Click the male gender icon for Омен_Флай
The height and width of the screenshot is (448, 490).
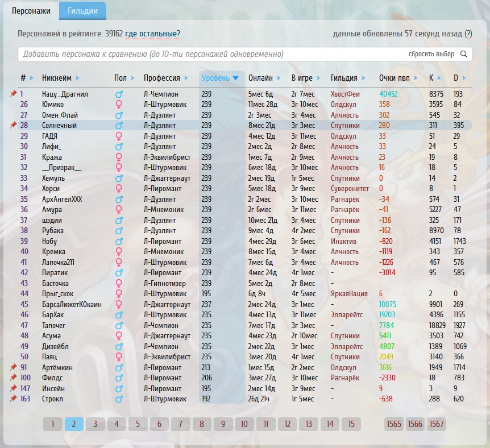click(x=119, y=115)
